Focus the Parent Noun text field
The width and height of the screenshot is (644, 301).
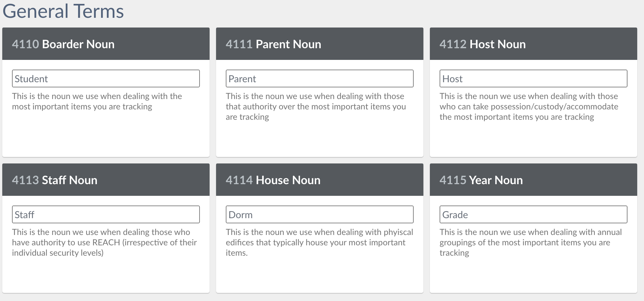[319, 79]
